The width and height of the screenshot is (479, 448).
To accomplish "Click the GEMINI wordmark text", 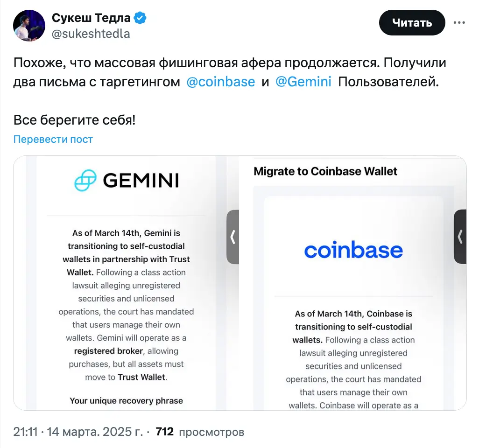I will click(x=141, y=181).
